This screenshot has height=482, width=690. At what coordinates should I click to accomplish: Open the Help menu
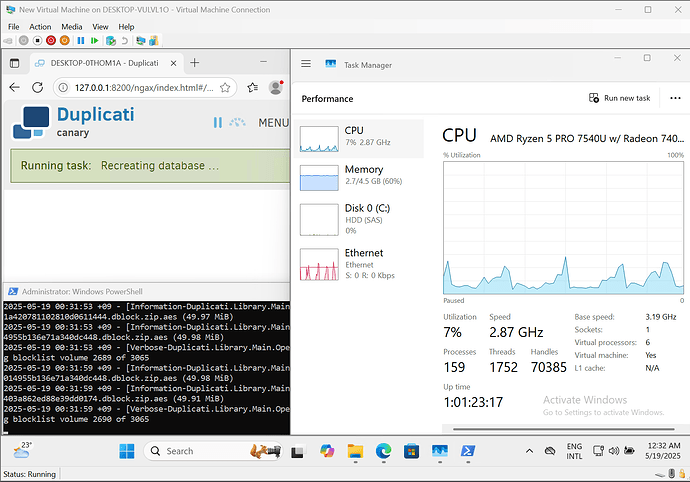click(x=126, y=27)
